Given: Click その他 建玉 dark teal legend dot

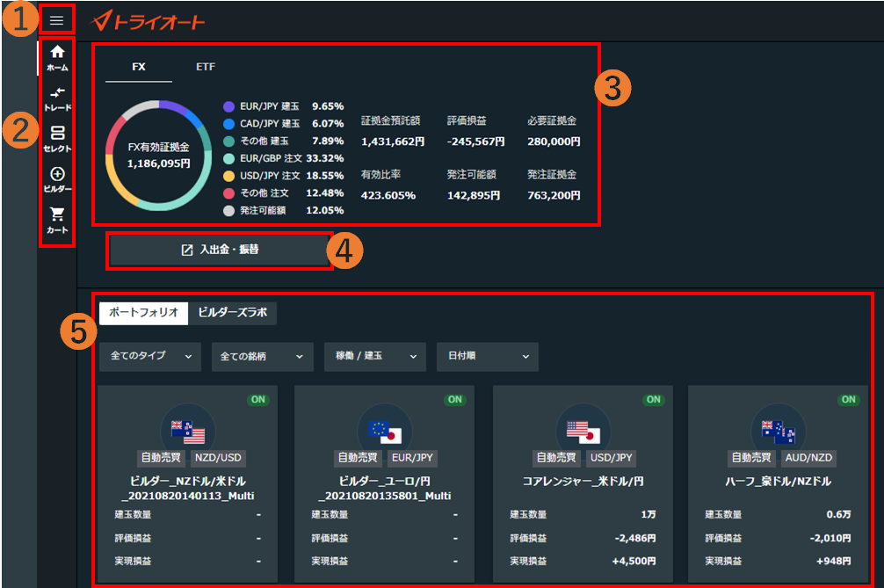Looking at the screenshot, I should pyautogui.click(x=228, y=141).
